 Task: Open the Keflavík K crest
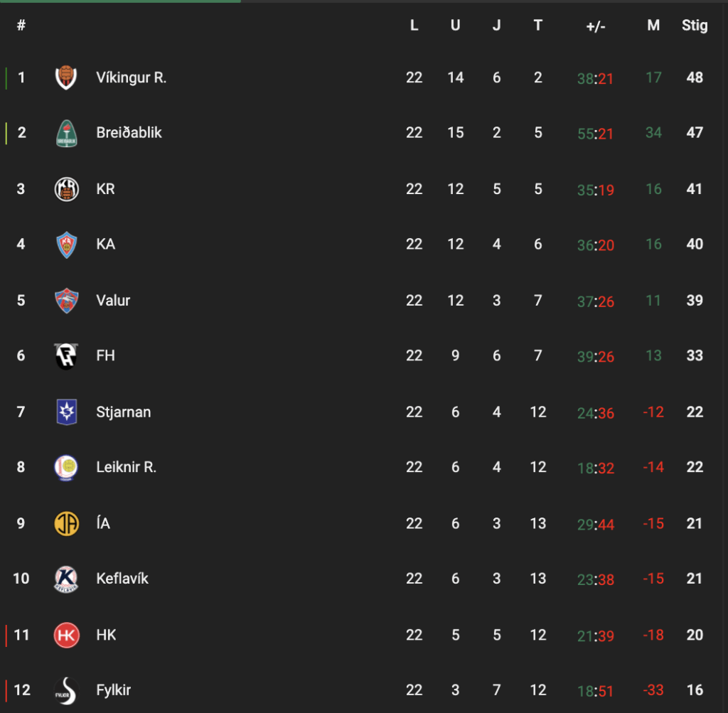pos(66,579)
